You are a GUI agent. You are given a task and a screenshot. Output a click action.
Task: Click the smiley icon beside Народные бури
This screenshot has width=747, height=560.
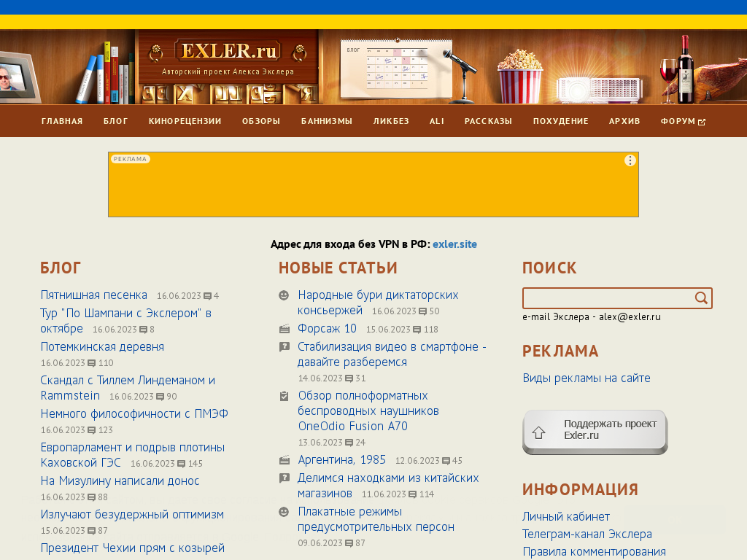click(x=284, y=295)
